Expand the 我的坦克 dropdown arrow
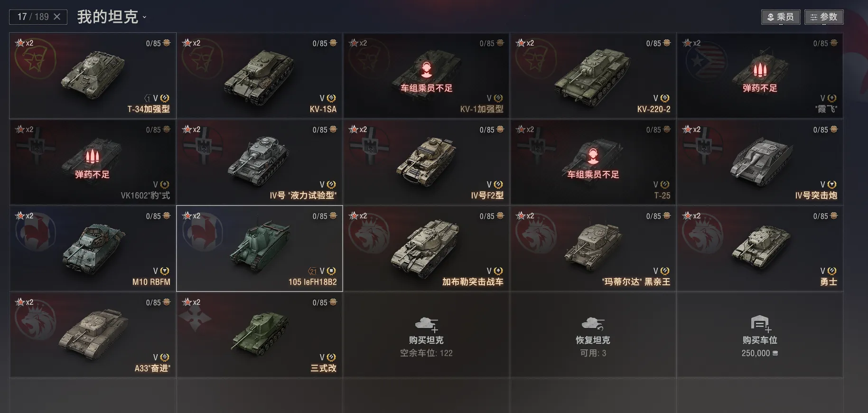This screenshot has height=413, width=868. (x=144, y=18)
